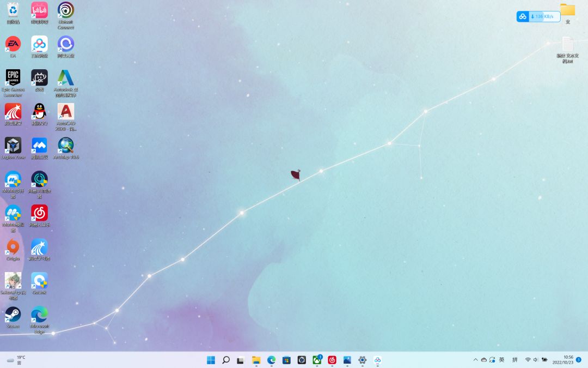Open Task View on taskbar
Viewport: 588px width, 368px height.
coord(241,360)
